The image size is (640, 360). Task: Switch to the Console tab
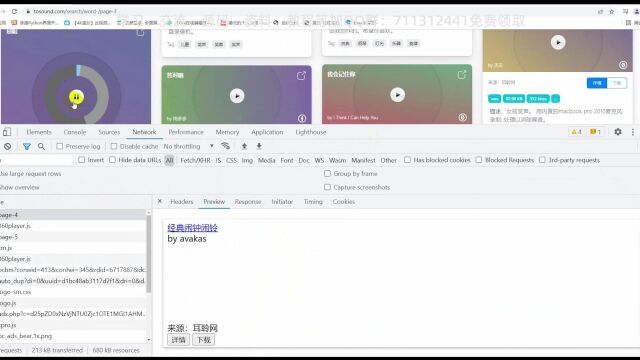(75, 132)
